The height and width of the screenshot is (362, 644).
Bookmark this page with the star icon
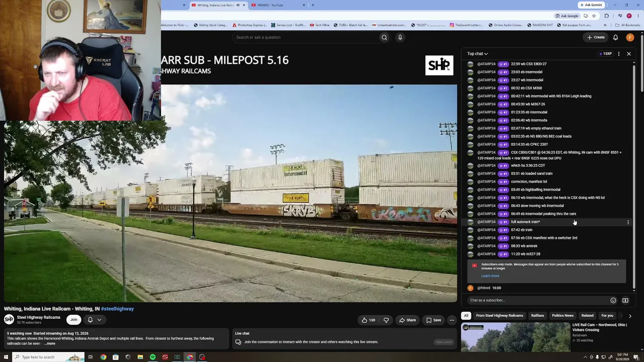594,16
